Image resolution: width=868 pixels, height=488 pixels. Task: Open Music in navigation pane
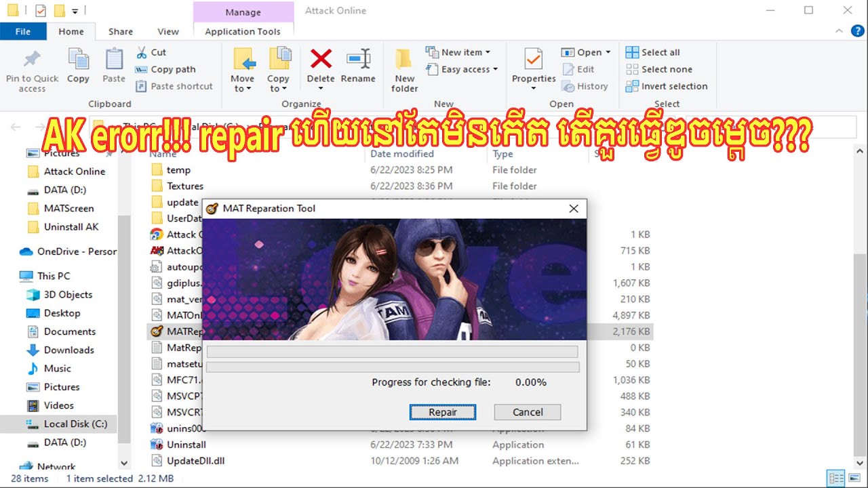click(49, 368)
